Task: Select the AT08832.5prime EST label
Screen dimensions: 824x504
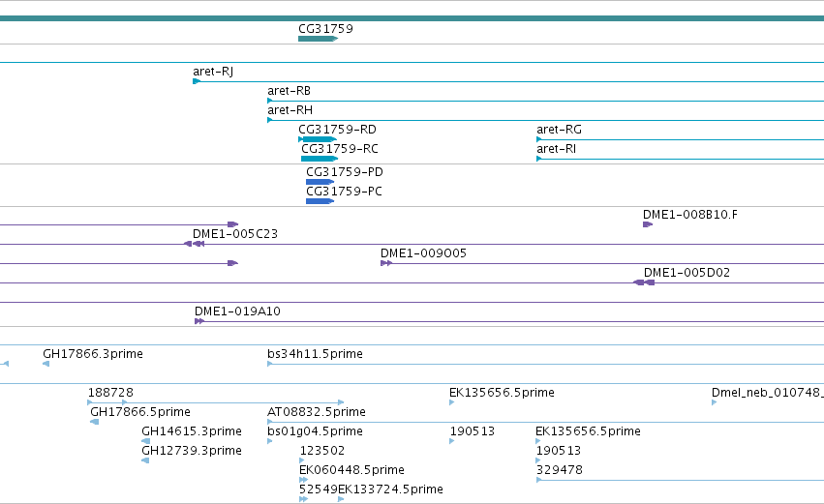Action: [x=317, y=412]
